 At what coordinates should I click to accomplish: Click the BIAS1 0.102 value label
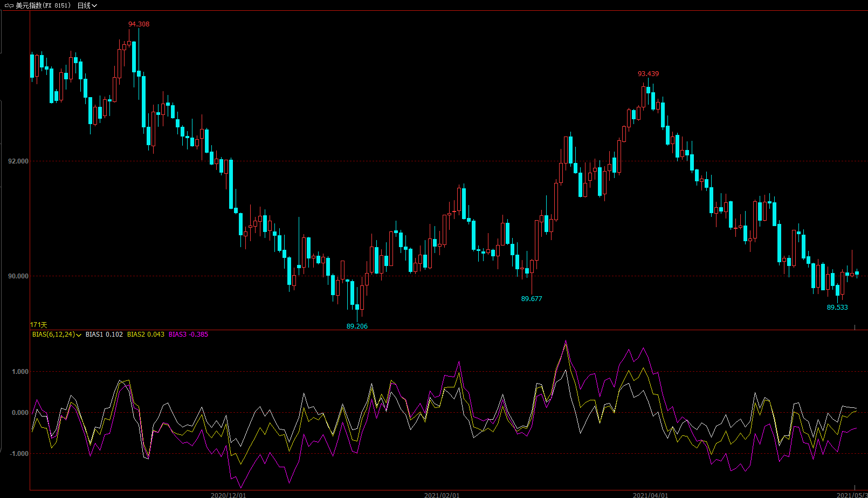point(104,335)
